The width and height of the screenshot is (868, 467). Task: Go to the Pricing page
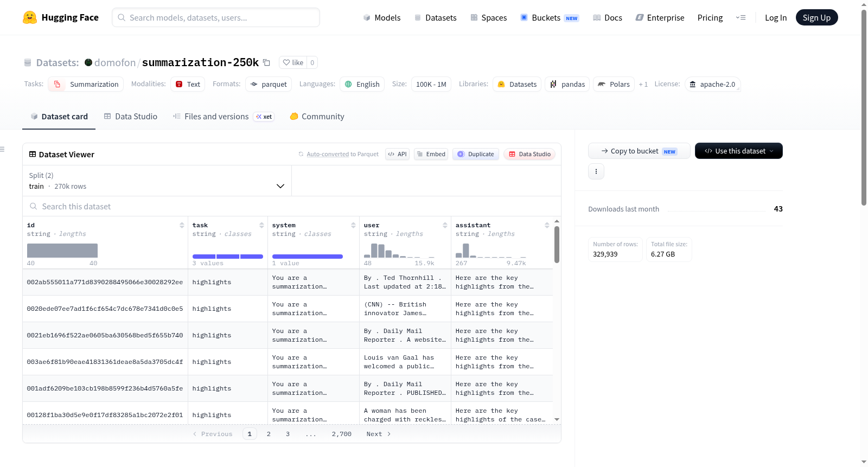(x=710, y=17)
